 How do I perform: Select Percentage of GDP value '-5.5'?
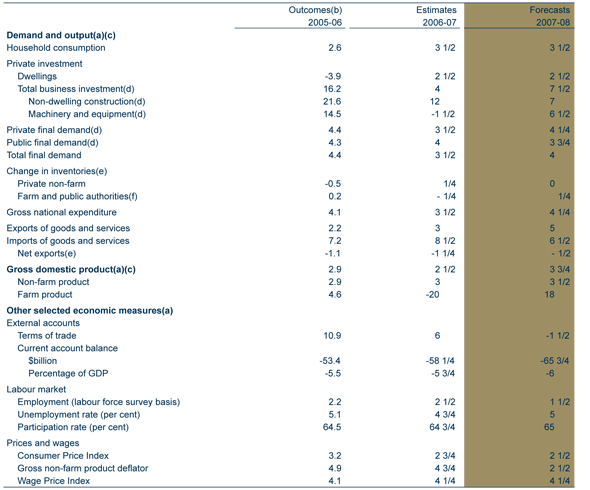(x=333, y=373)
